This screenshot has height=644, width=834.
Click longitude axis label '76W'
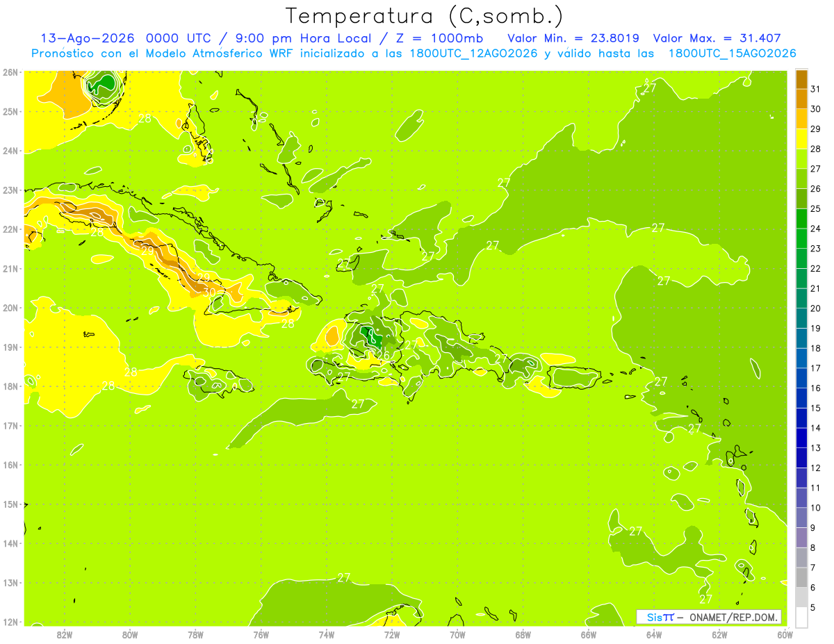pyautogui.click(x=261, y=634)
